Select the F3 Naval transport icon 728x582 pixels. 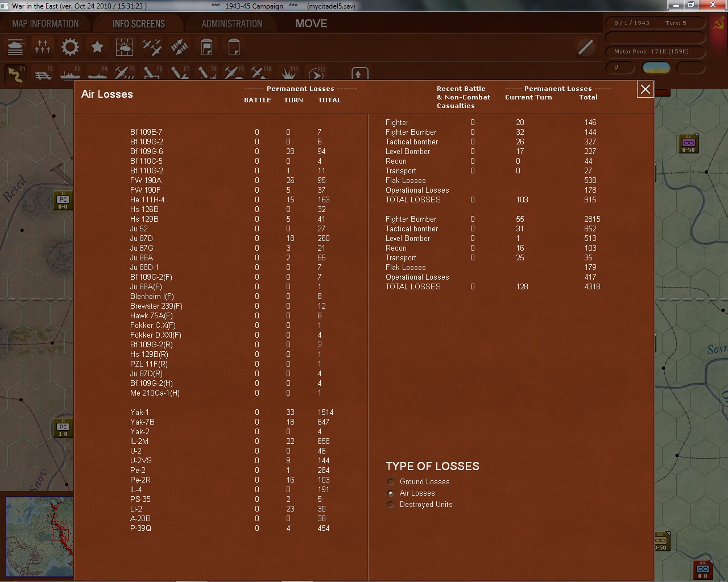coord(70,74)
